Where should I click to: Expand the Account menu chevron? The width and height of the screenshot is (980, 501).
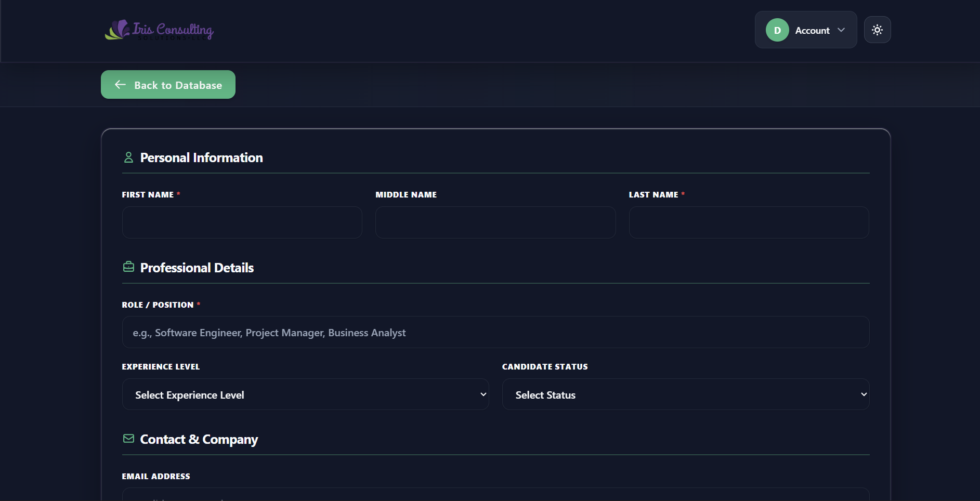pyautogui.click(x=841, y=30)
